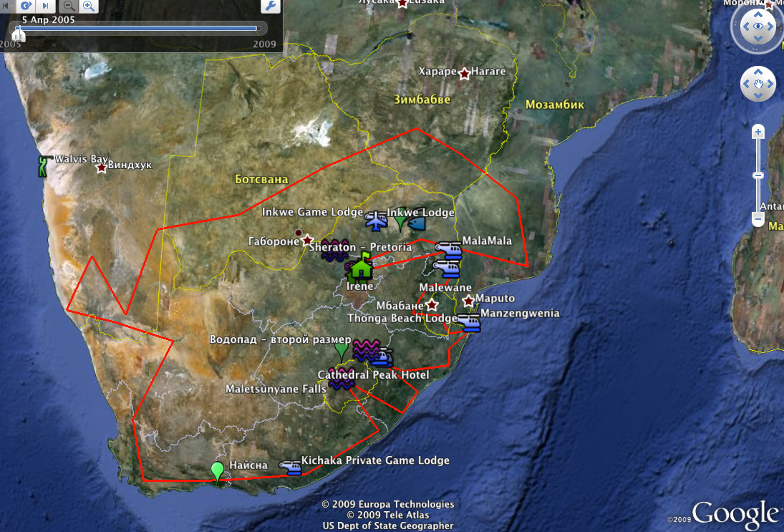Click the Google logo in the corner
Image resolution: width=784 pixels, height=532 pixels.
click(734, 513)
